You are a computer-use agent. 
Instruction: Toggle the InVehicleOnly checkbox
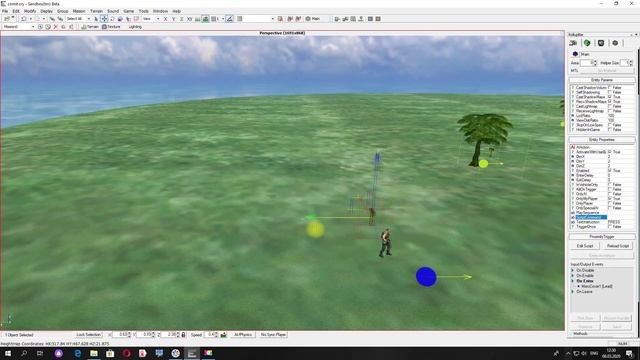click(x=610, y=185)
